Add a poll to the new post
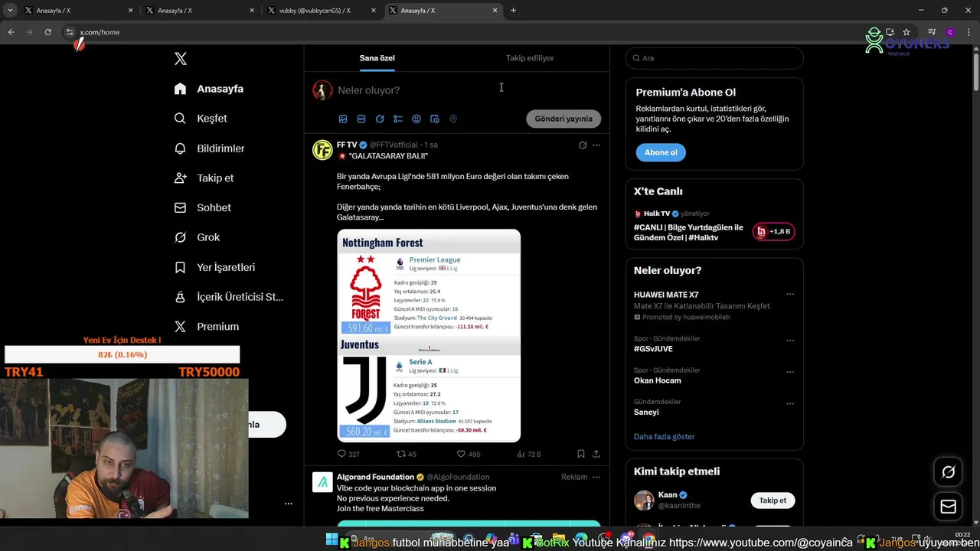 click(398, 119)
